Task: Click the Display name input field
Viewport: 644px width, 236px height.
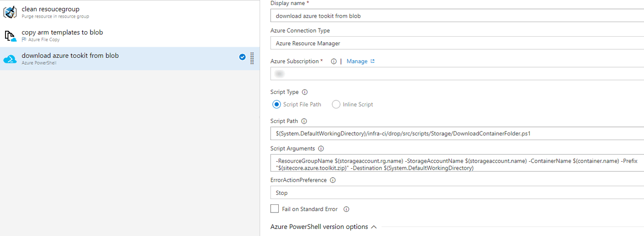Action: point(457,16)
